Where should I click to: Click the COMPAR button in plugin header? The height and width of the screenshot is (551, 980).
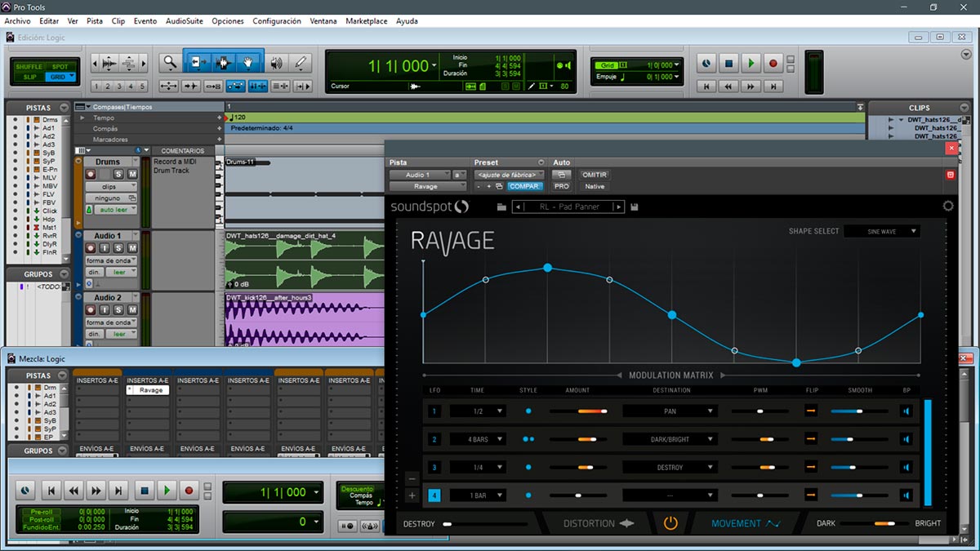pos(525,186)
